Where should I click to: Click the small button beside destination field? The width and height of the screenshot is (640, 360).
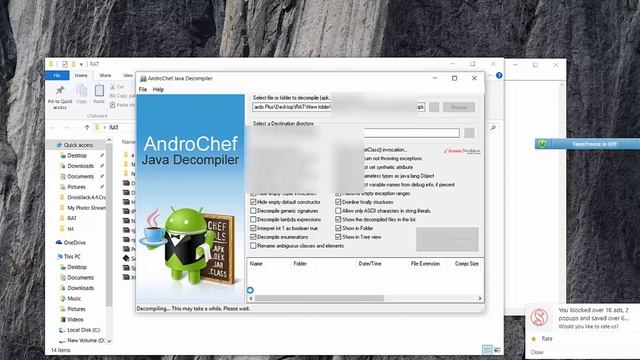[469, 133]
